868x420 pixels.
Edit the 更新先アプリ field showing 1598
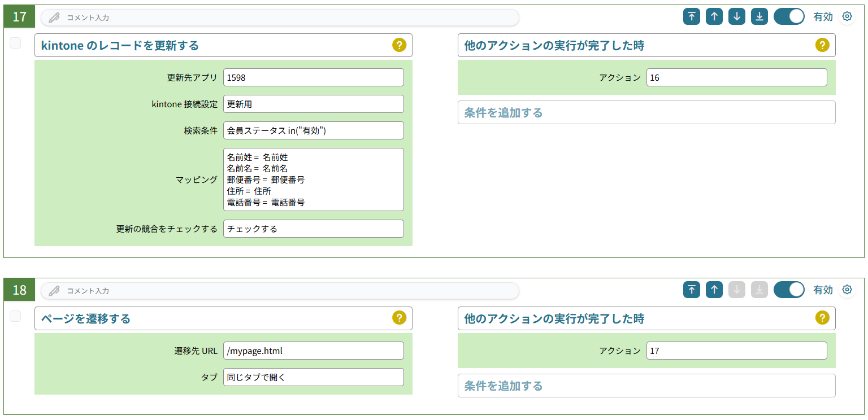click(x=314, y=77)
